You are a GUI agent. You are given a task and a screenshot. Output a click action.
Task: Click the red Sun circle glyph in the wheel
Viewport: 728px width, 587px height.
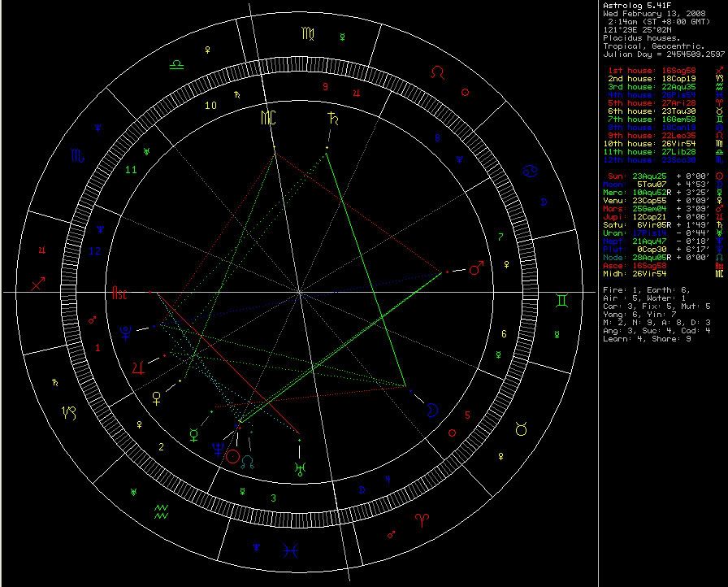[233, 457]
